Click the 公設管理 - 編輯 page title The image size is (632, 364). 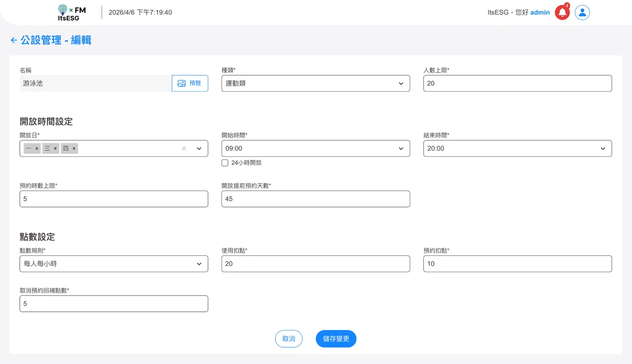pyautogui.click(x=56, y=40)
